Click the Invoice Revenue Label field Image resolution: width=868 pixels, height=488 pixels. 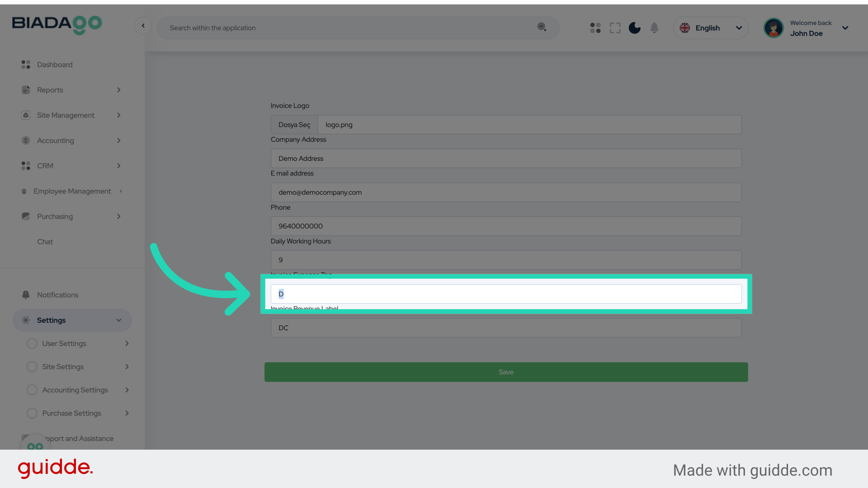[x=506, y=328]
